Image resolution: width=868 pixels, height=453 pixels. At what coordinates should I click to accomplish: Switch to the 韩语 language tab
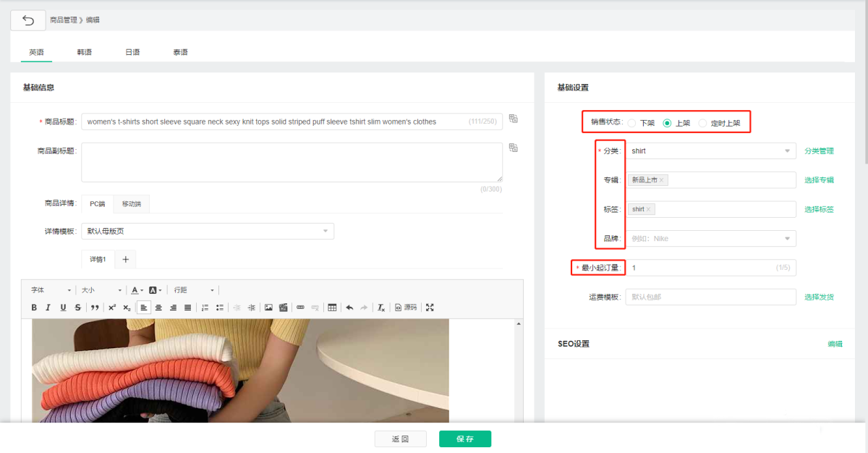[x=85, y=52]
